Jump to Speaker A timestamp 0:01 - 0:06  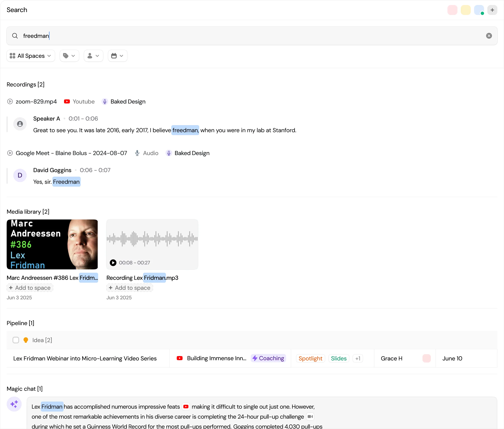[83, 118]
